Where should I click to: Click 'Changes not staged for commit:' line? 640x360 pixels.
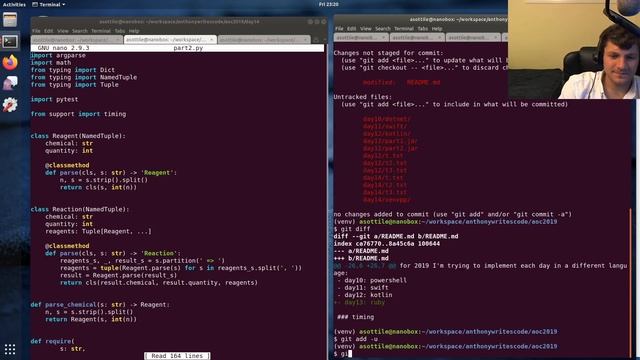pos(388,53)
